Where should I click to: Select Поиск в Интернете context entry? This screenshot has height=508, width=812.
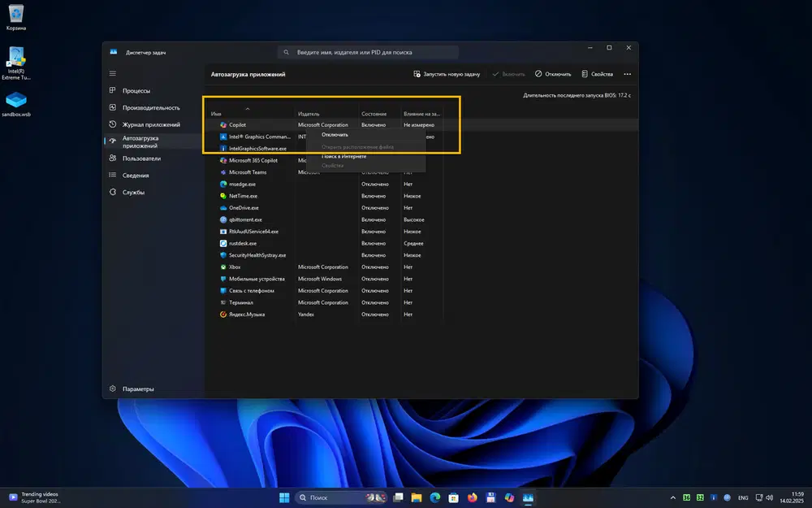pos(343,156)
